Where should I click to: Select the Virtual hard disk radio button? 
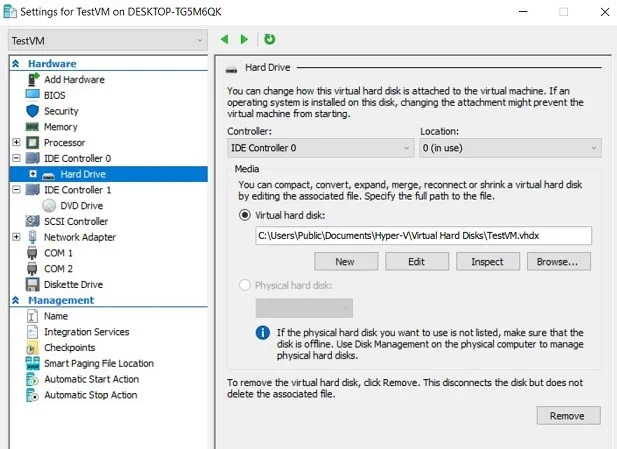(245, 214)
